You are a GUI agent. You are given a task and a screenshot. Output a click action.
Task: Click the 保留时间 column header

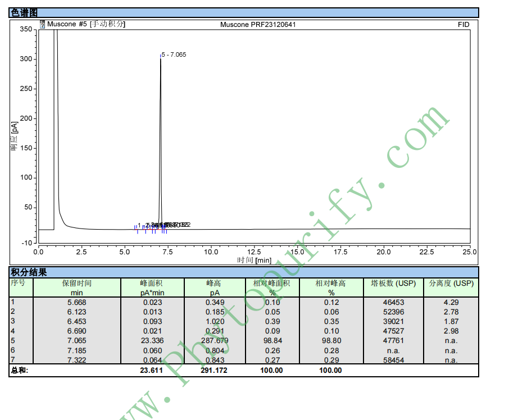click(77, 284)
